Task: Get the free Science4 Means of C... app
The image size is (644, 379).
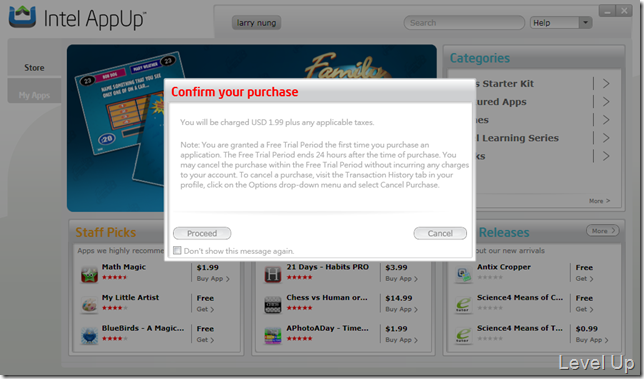Action: click(x=584, y=309)
